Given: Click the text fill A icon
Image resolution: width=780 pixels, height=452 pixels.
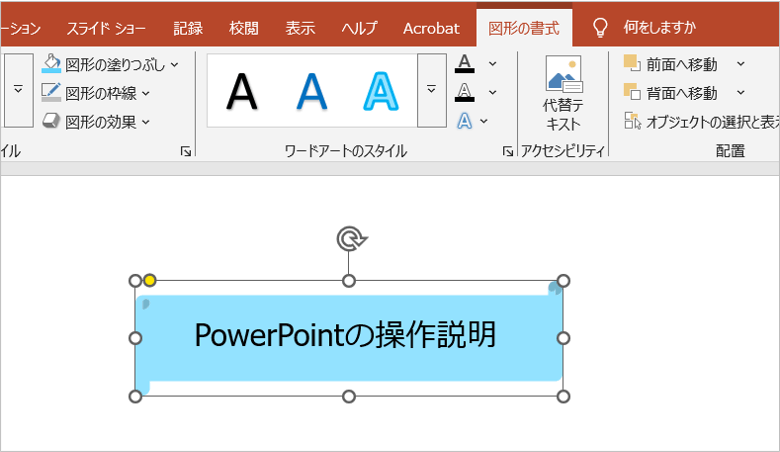Looking at the screenshot, I should click(x=465, y=64).
